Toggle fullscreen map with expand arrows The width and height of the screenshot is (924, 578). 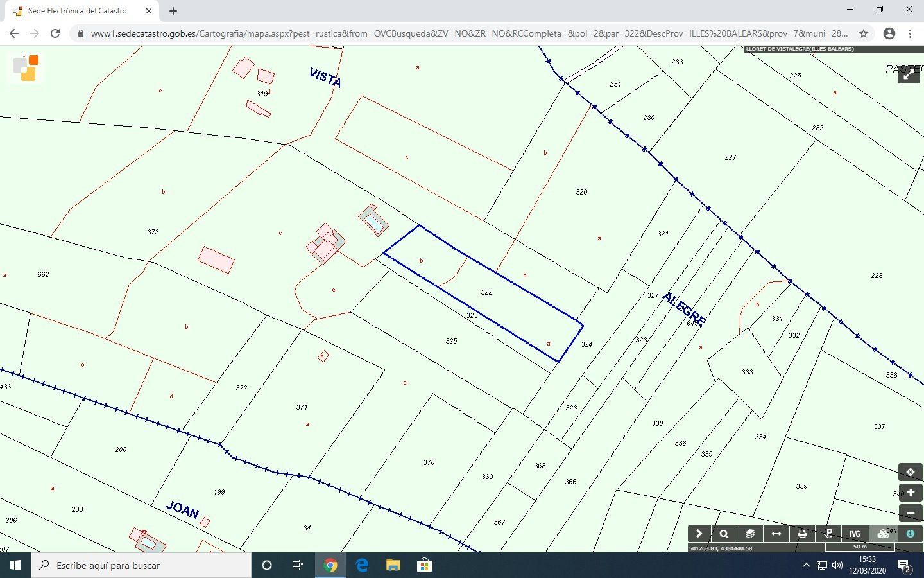click(909, 74)
